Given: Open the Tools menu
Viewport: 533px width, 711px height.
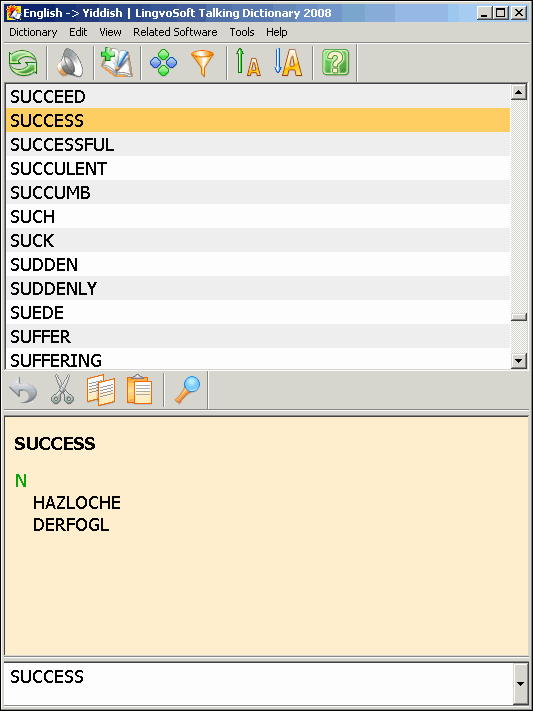Looking at the screenshot, I should coord(242,32).
